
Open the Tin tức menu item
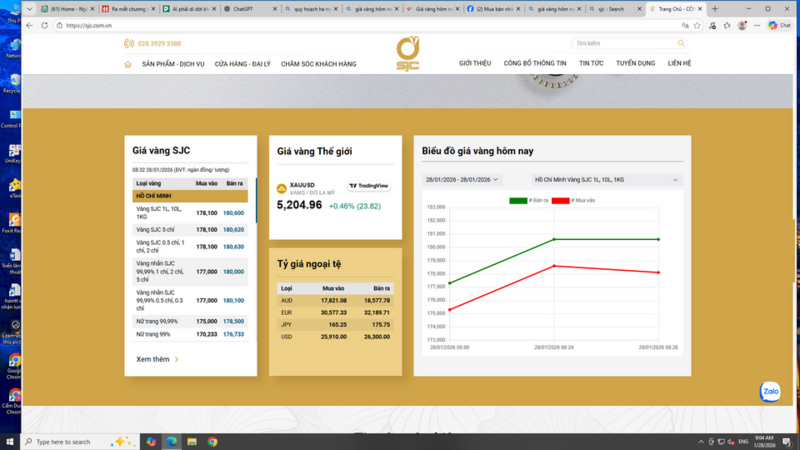click(591, 63)
